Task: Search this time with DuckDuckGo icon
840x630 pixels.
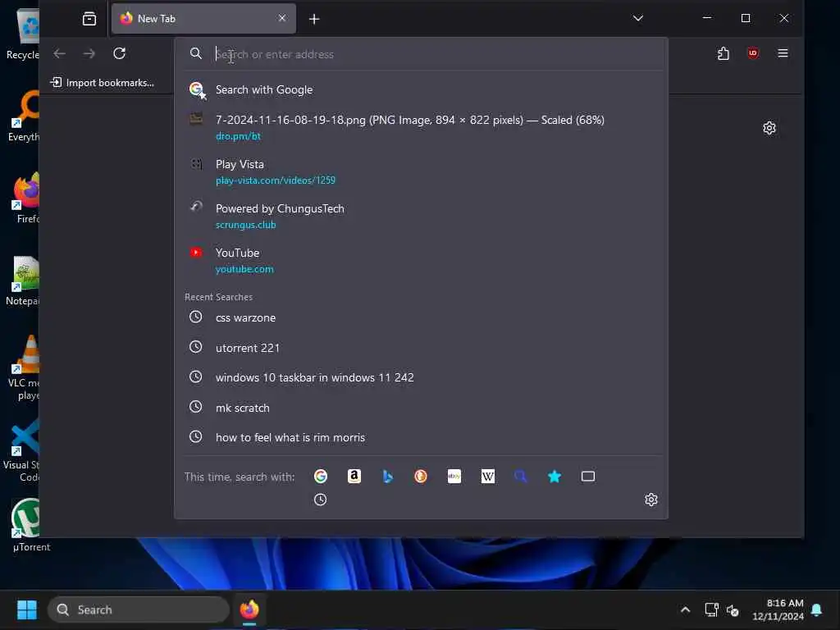Action: click(x=421, y=477)
